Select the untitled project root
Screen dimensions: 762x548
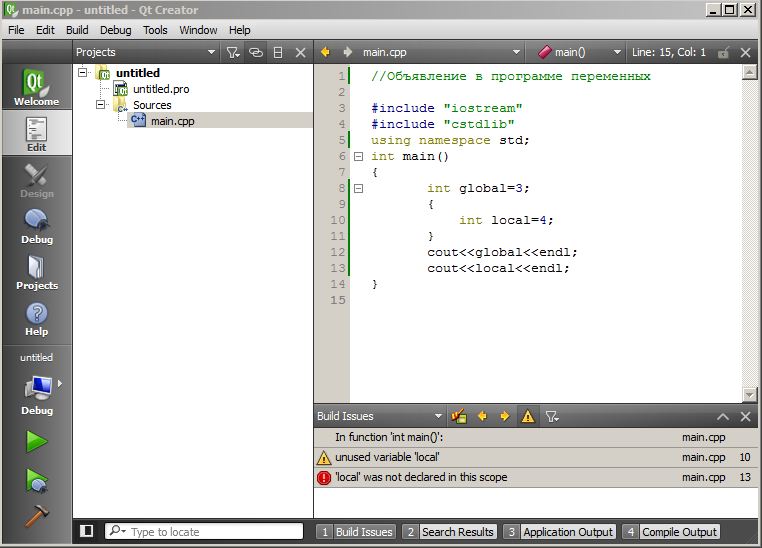coord(138,73)
